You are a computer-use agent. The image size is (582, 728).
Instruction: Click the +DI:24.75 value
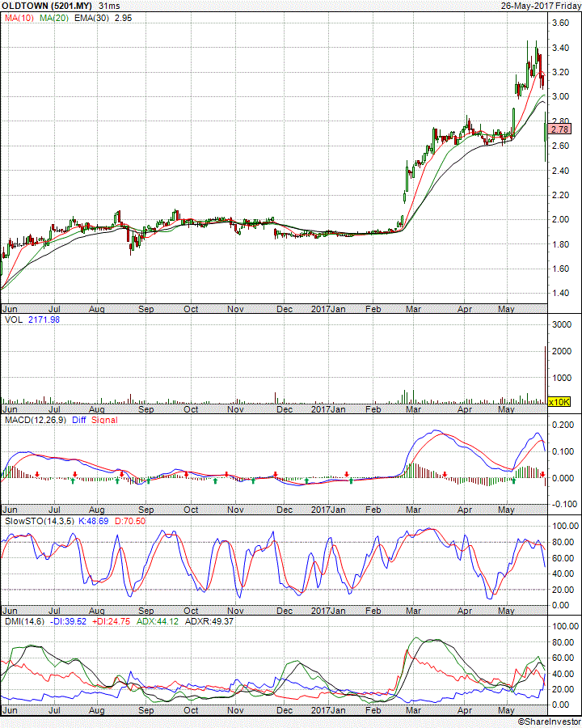tap(112, 621)
